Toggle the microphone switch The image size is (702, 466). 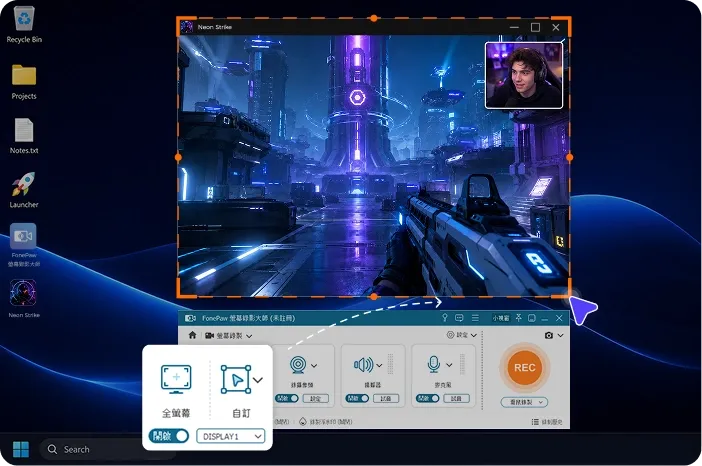click(428, 398)
